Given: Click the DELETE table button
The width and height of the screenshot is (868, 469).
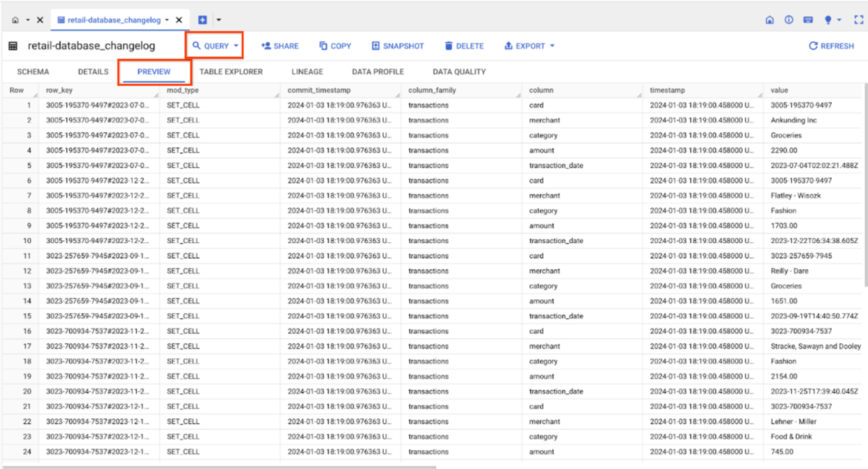Looking at the screenshot, I should (x=464, y=46).
